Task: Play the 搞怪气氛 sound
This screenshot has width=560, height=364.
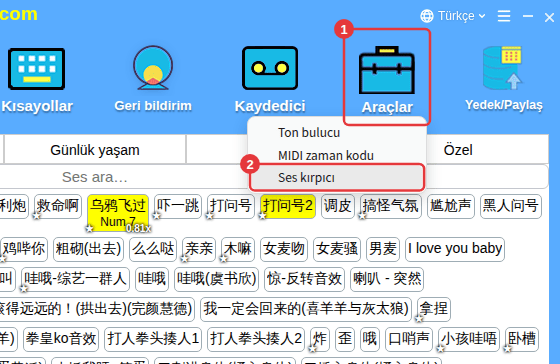Action: (391, 206)
